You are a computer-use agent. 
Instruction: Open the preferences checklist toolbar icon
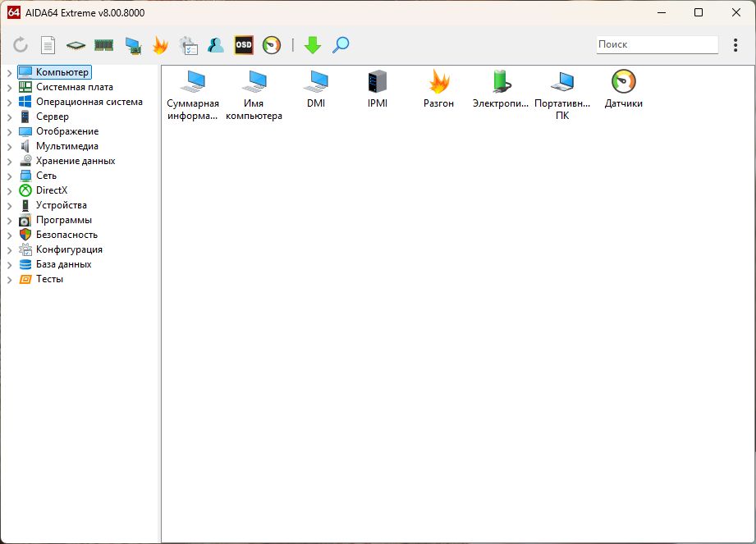[188, 45]
